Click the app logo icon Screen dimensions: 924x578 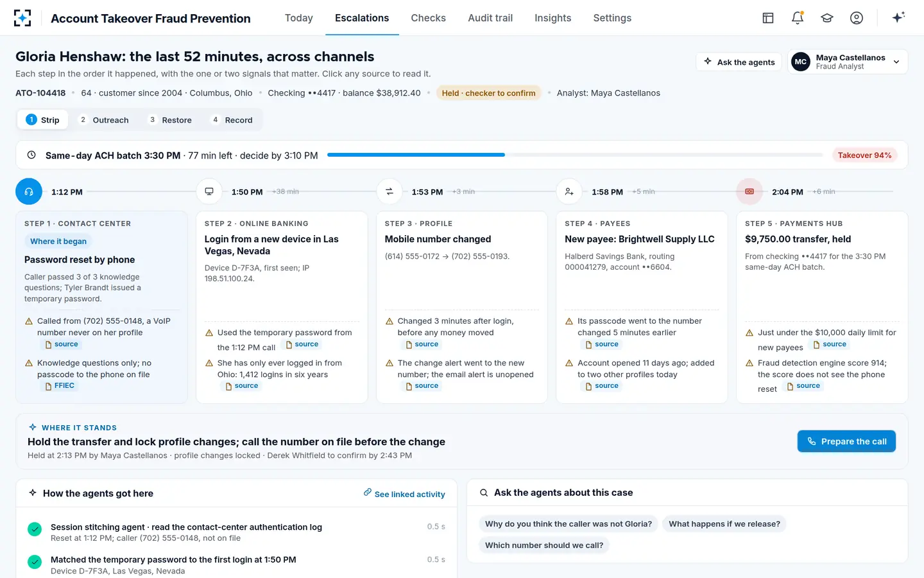point(22,18)
